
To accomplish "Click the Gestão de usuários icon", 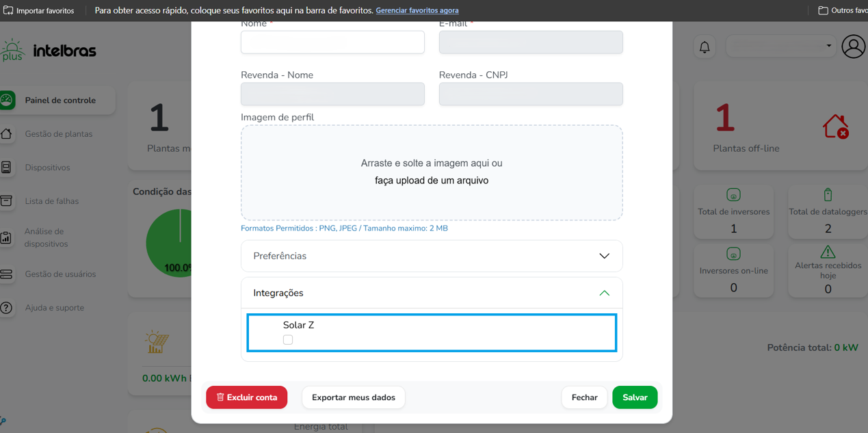I will (6, 274).
